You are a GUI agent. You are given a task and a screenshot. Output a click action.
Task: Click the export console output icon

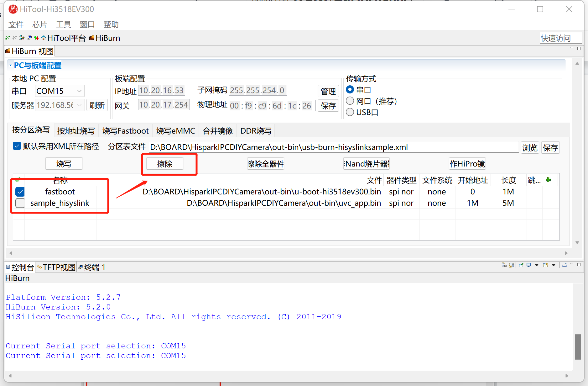coord(565,265)
